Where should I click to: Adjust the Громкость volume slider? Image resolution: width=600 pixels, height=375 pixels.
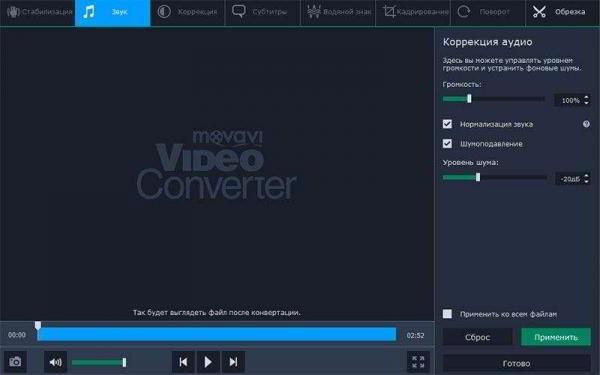[493, 99]
